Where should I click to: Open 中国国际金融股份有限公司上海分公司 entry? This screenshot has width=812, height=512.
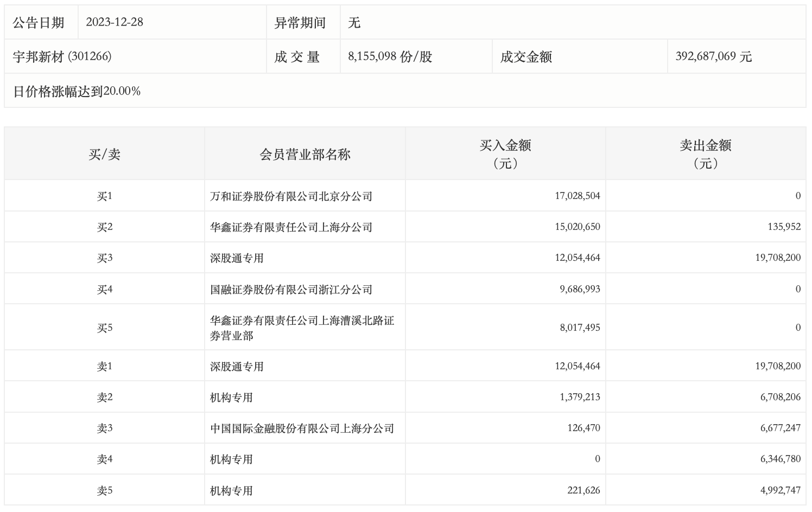[x=302, y=428]
